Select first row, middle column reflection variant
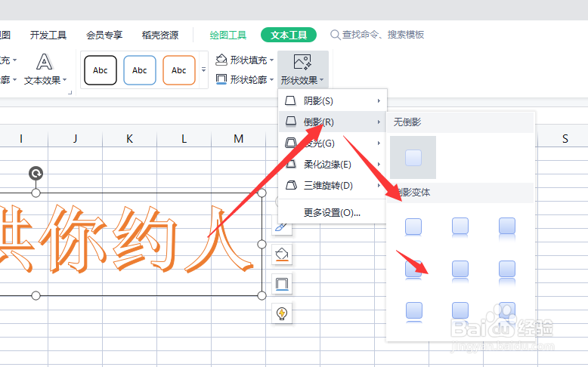Screen dimensions: 588x367 (460, 227)
